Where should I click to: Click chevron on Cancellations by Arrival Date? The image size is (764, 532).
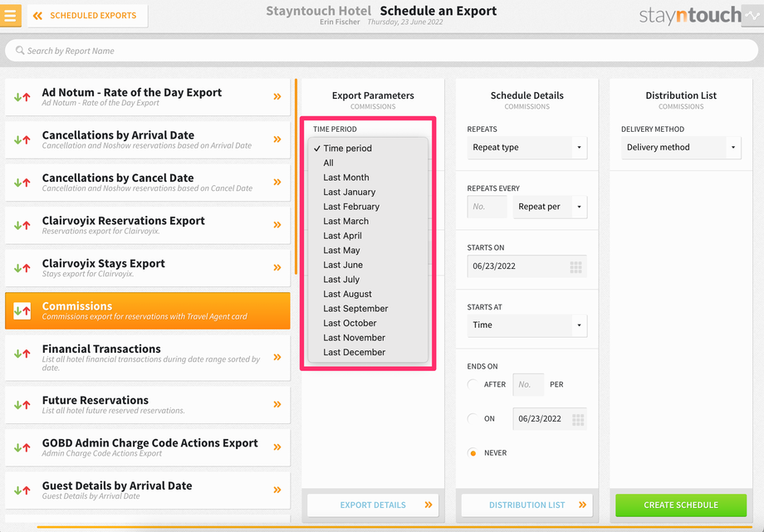click(277, 139)
